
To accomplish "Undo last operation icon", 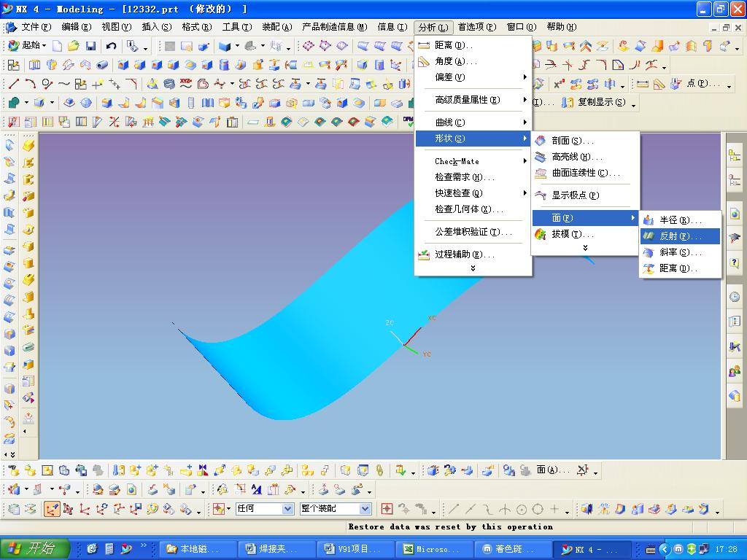I will coord(111,46).
